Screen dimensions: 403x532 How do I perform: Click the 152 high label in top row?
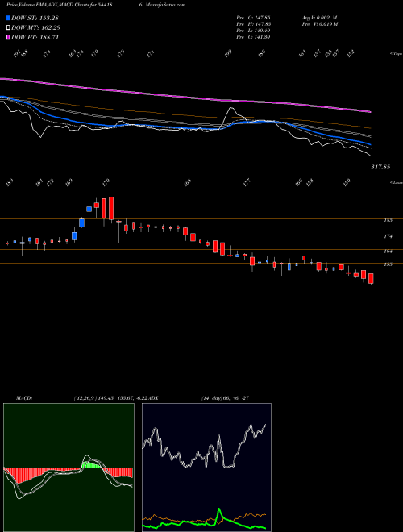click(x=351, y=53)
